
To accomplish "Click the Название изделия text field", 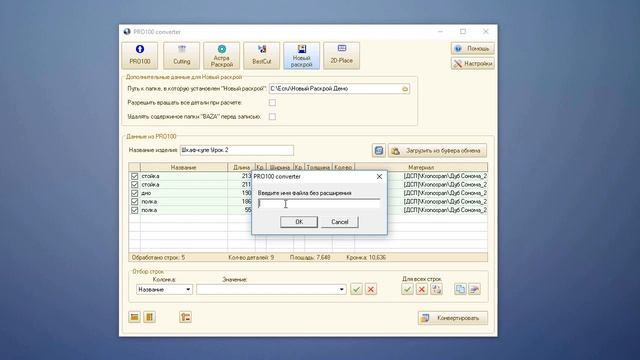I will tap(237, 150).
